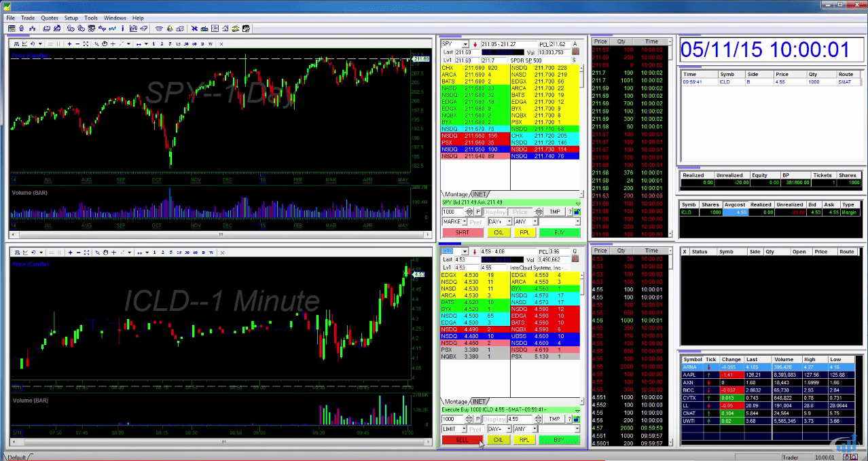Open the Trade menu
This screenshot has height=461, width=868.
27,18
